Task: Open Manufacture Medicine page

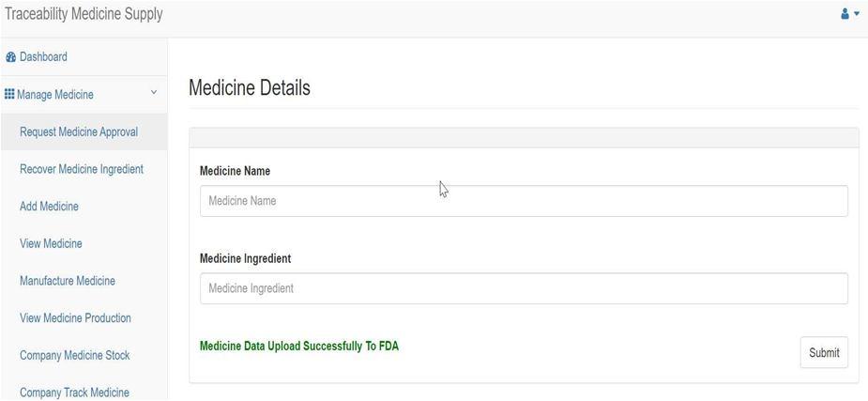Action: pos(68,280)
